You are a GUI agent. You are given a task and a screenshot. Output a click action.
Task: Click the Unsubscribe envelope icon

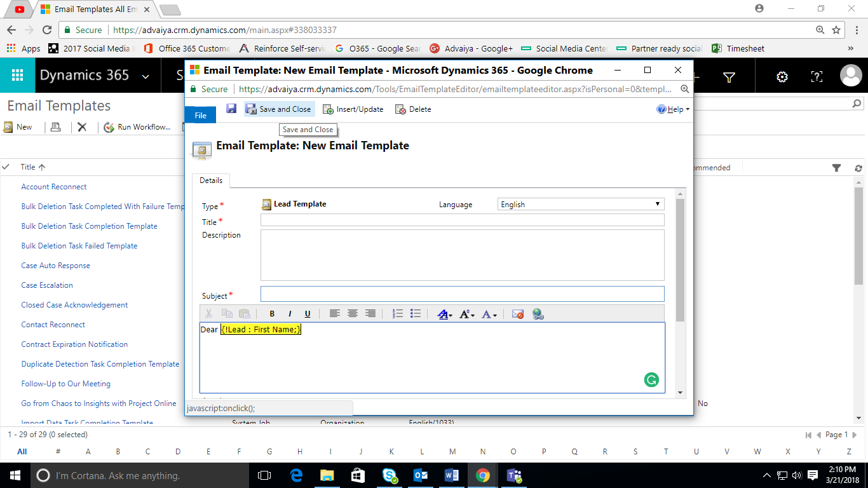coord(518,314)
